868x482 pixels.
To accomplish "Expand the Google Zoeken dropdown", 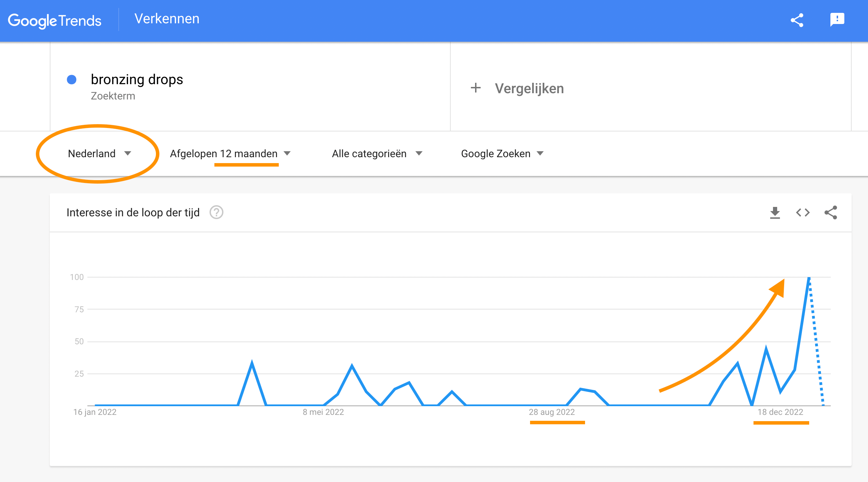I will pos(502,153).
